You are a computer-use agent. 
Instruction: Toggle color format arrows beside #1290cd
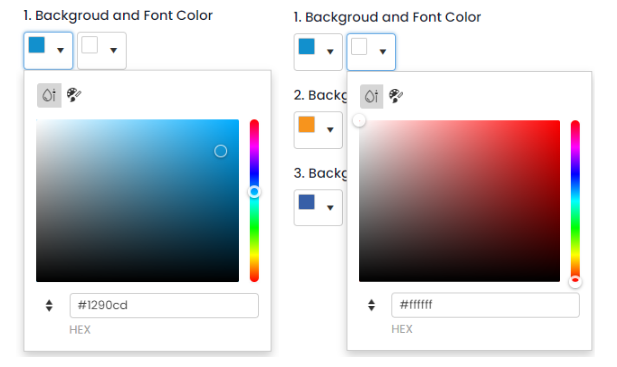pyautogui.click(x=49, y=306)
